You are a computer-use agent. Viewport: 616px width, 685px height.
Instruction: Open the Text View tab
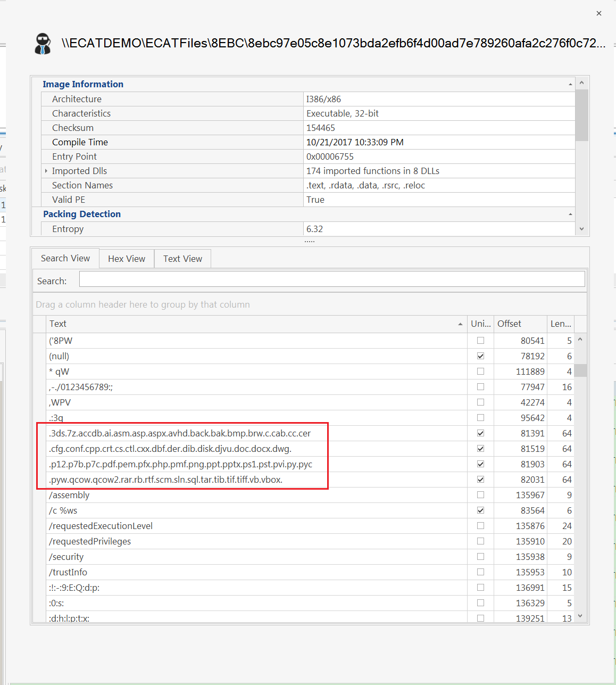click(182, 259)
